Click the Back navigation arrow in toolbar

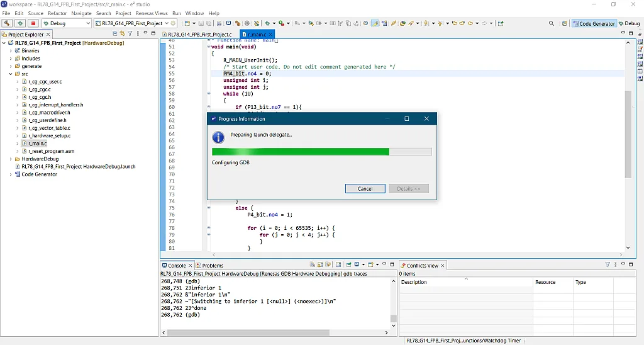470,23
